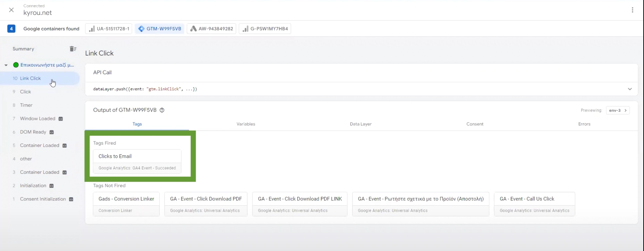Select the UA-51511728-1 container chip
The height and width of the screenshot is (251, 644).
click(x=109, y=29)
